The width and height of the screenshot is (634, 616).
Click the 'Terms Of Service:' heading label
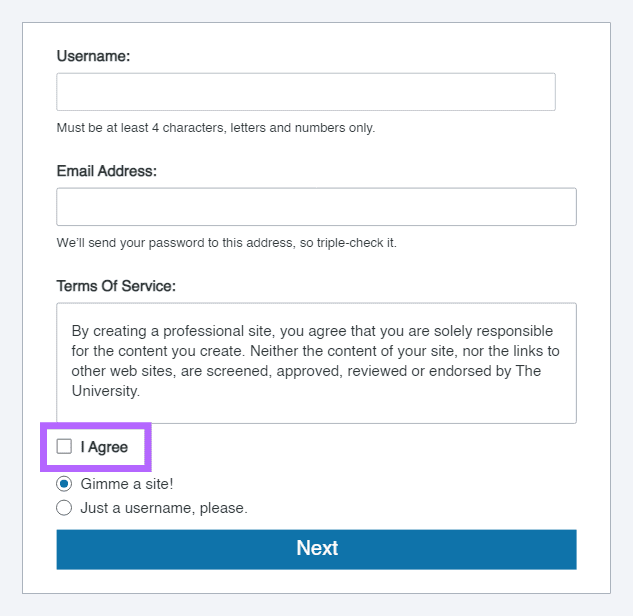(116, 286)
